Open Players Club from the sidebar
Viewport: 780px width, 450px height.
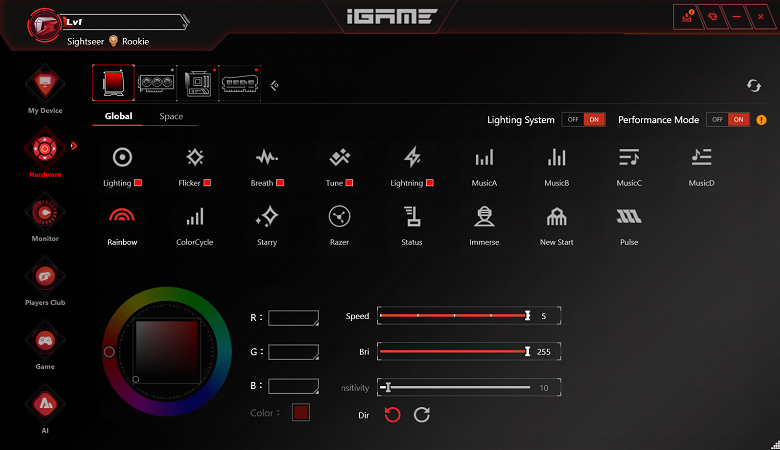(44, 275)
